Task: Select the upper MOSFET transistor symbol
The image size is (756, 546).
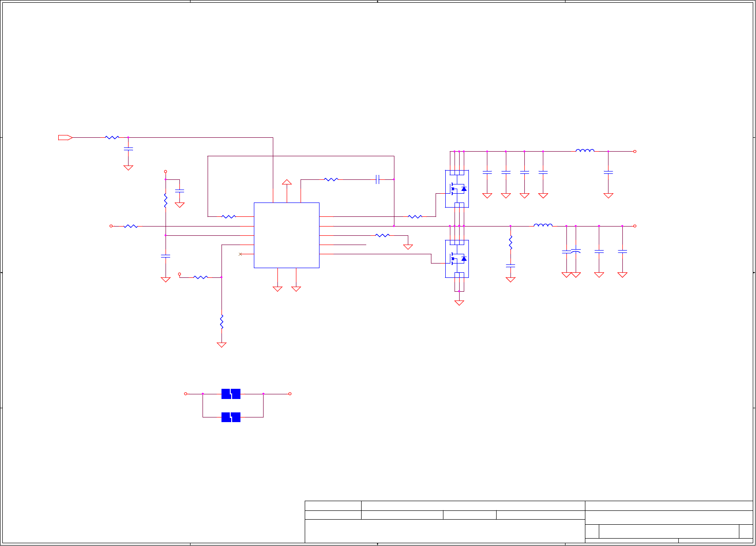Action: point(457,189)
